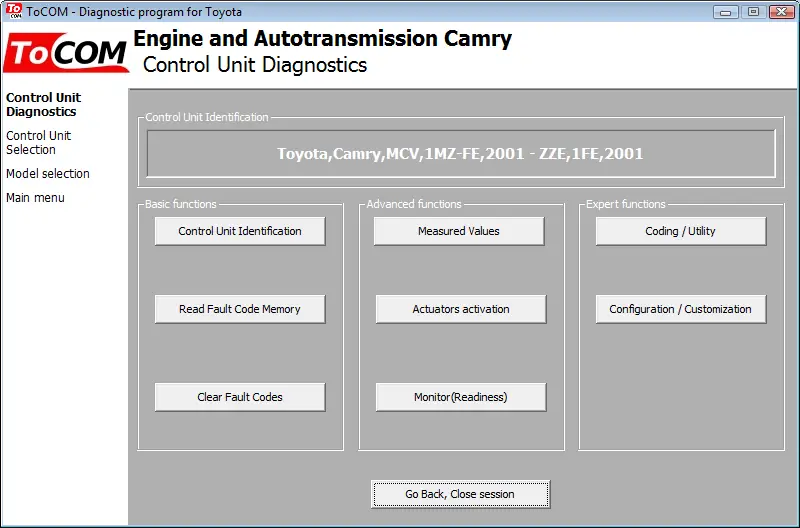Click the ToCOM title bar app icon
The height and width of the screenshot is (528, 800).
click(x=14, y=11)
